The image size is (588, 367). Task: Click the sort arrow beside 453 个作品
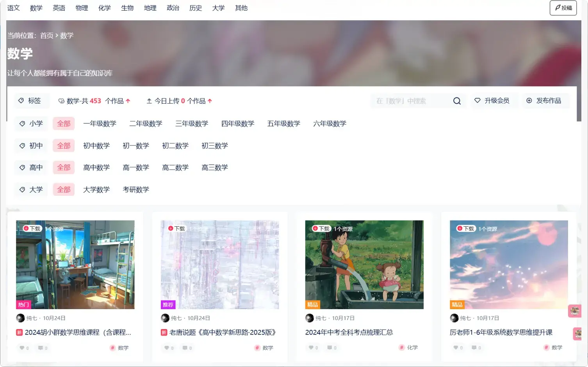click(x=129, y=100)
